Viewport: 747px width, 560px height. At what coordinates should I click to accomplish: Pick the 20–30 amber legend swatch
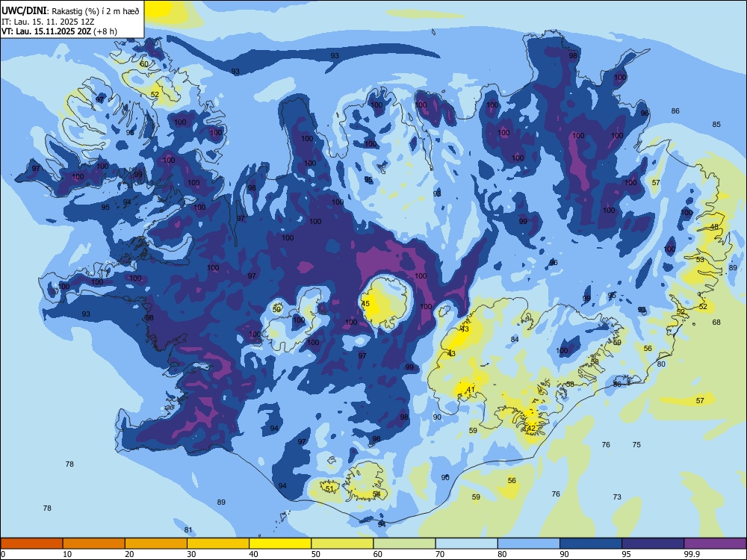tap(156, 544)
